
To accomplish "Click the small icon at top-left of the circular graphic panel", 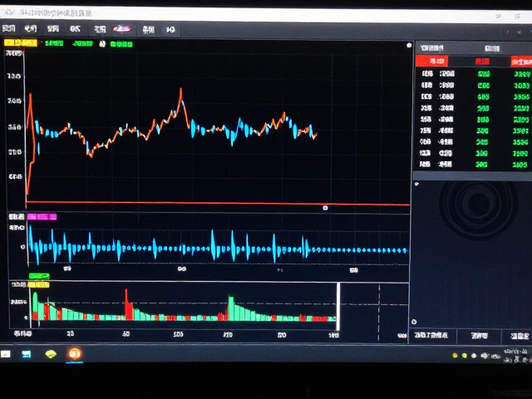I will coord(416,184).
